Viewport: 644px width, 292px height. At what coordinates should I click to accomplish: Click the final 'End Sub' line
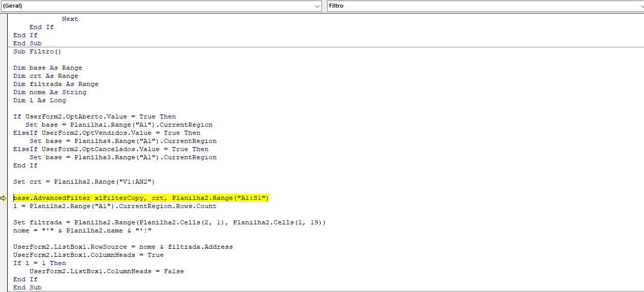coord(27,287)
